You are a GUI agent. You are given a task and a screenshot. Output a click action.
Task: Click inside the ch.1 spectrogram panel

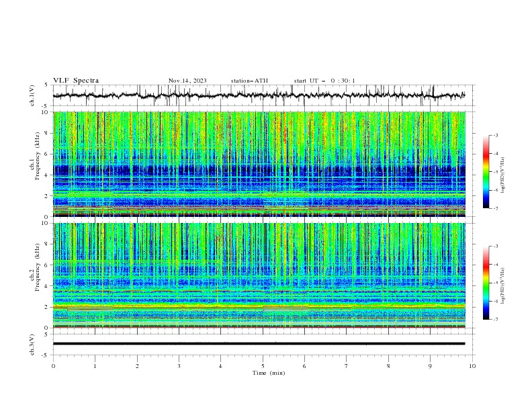tap(259, 164)
